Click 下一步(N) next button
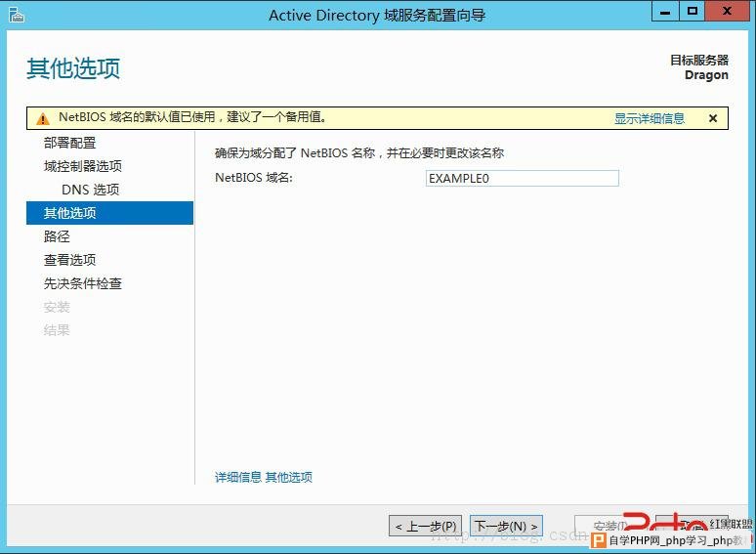This screenshot has width=756, height=554. [x=506, y=526]
